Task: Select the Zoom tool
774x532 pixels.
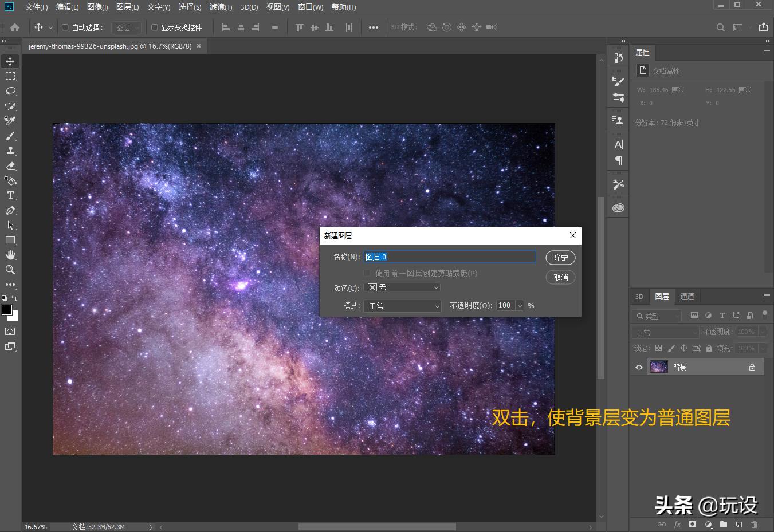Action: (9, 270)
